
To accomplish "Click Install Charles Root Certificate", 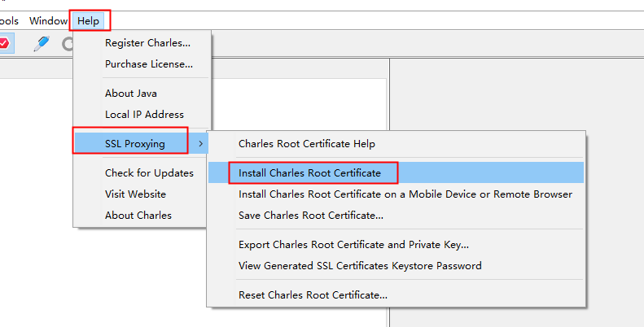I will [396, 172].
